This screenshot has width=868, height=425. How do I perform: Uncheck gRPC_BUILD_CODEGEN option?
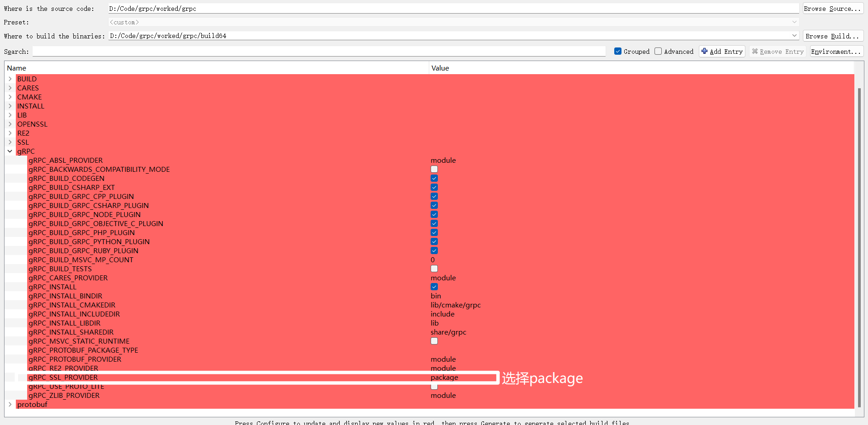(x=434, y=179)
